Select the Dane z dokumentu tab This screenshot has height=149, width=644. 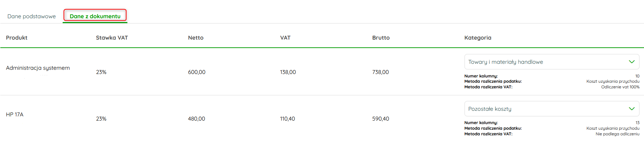pyautogui.click(x=95, y=16)
